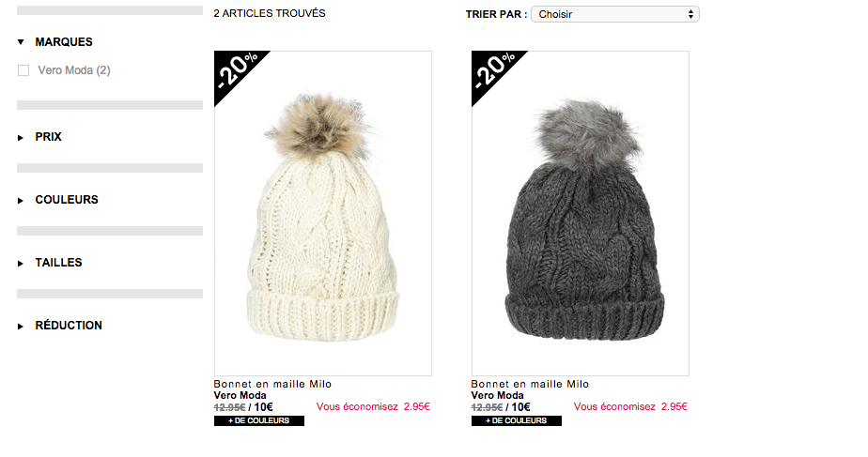
Task: Click the -20% badge on grey beanie
Action: click(493, 72)
